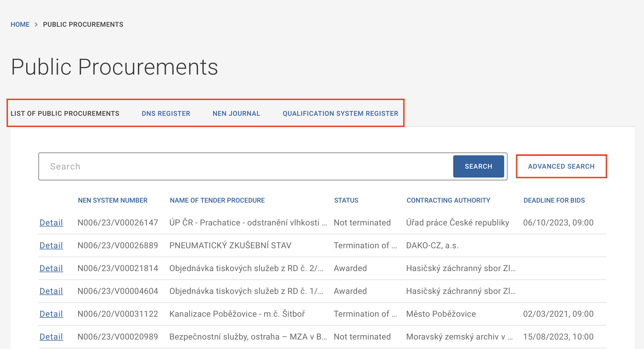Open Detail for Kanalizace Poběžovice procurement
The width and height of the screenshot is (644, 349).
click(51, 314)
